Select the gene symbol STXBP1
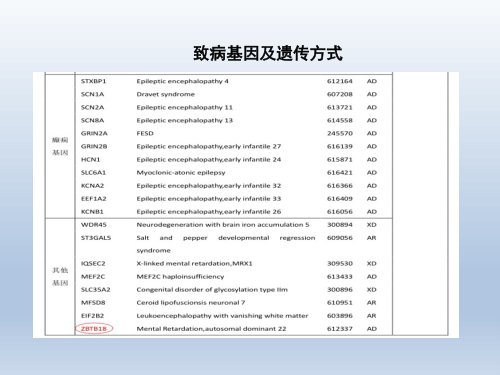This screenshot has height=375, width=500. point(93,81)
